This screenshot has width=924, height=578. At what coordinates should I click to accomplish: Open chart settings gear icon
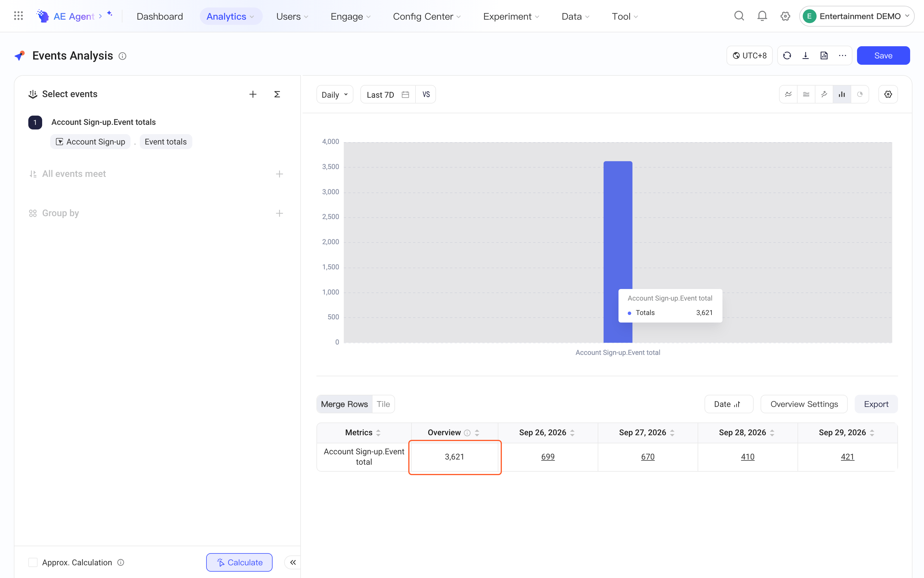888,94
